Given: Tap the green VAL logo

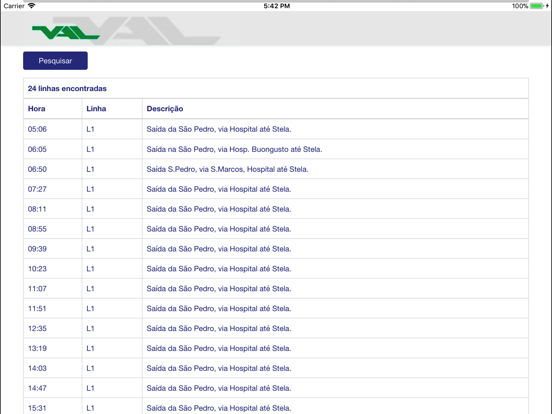Looking at the screenshot, I should tap(65, 32).
